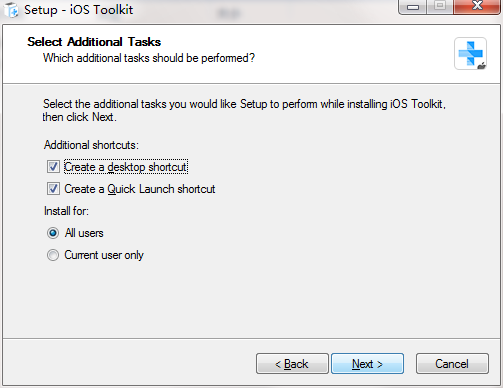The image size is (503, 388).
Task: Uncheck the desktop shortcut checkbox
Action: pyautogui.click(x=53, y=167)
